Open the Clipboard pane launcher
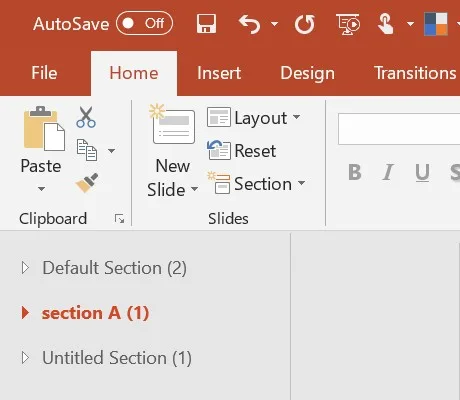The image size is (460, 400). click(x=119, y=219)
